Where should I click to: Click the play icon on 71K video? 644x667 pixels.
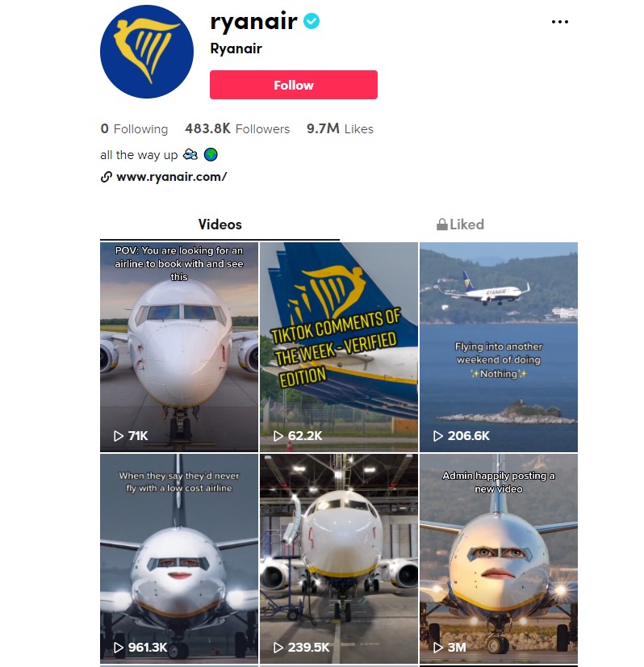(x=118, y=436)
